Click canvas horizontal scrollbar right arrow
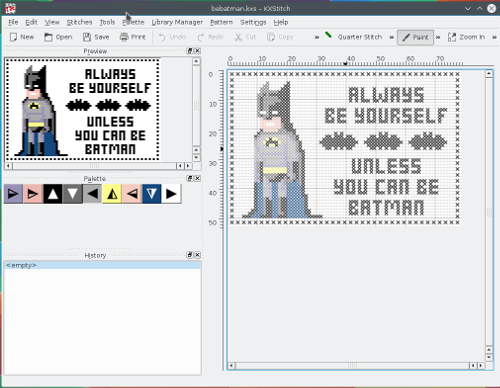 pyautogui.click(x=481, y=366)
